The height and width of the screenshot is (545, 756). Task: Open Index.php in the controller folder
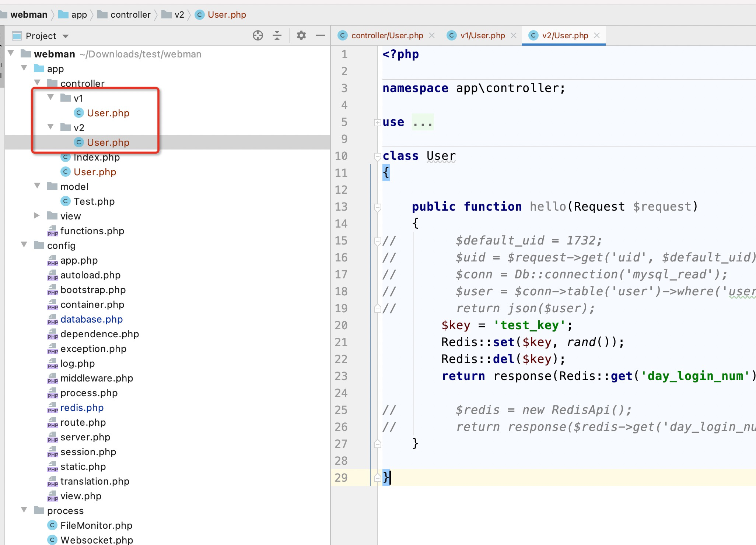97,157
